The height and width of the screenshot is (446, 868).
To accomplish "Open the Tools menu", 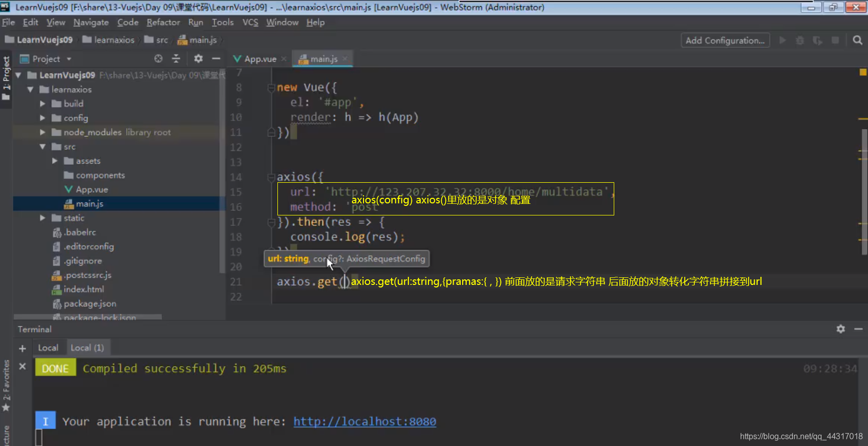I will [x=223, y=22].
